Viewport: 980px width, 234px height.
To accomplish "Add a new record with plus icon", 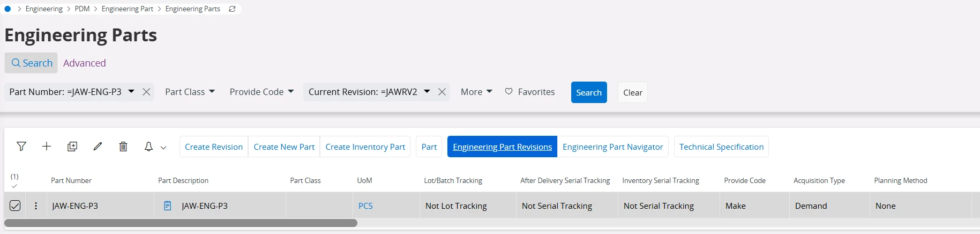I will 47,147.
